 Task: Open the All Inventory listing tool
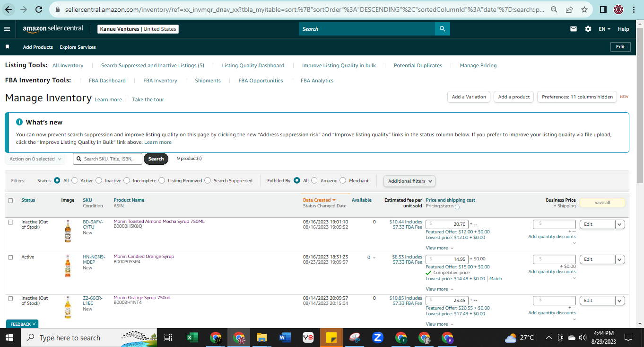tap(68, 65)
